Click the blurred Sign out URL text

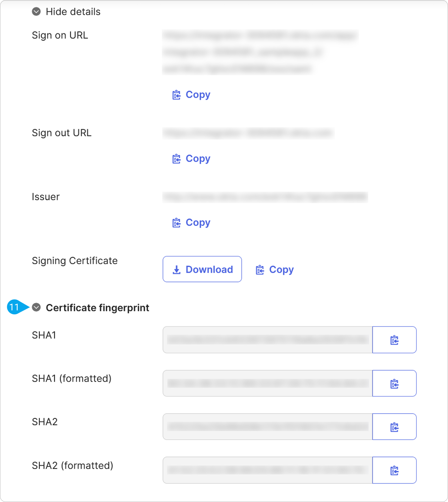click(x=248, y=133)
